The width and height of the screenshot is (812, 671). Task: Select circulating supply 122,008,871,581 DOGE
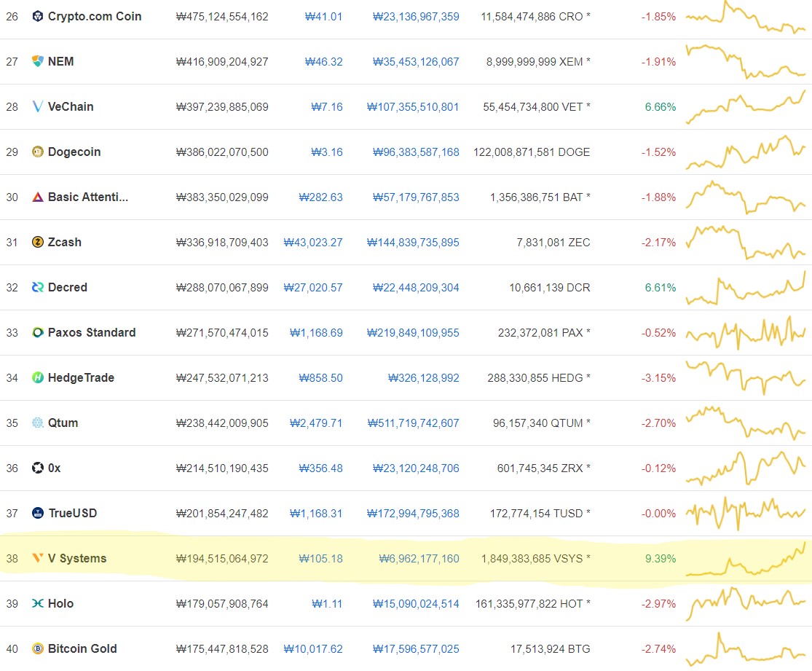532,152
